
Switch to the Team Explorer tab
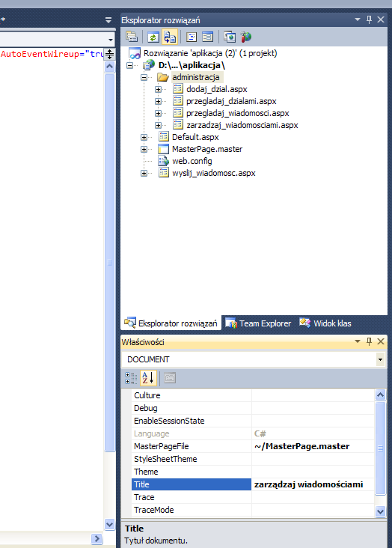pos(258,323)
